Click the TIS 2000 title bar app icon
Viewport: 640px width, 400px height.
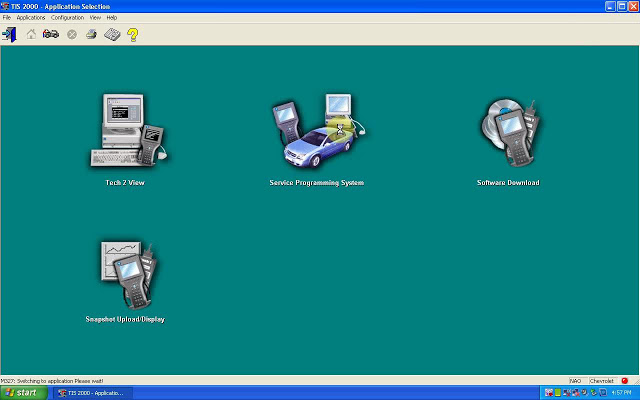[x=5, y=6]
